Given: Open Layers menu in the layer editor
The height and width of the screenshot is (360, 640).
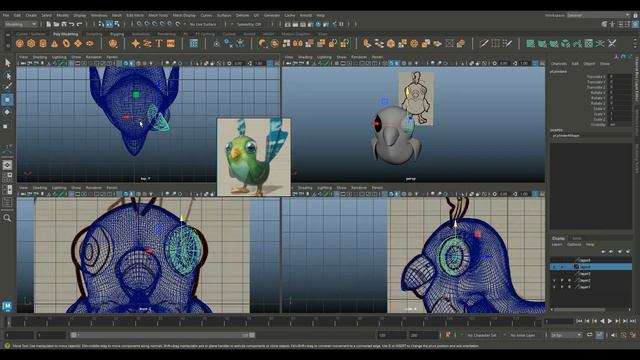Looking at the screenshot, I should (x=557, y=244).
